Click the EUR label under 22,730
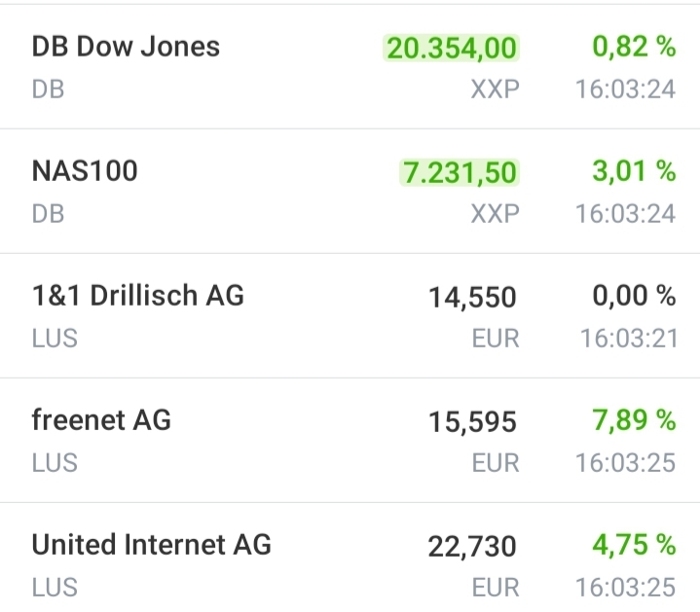The image size is (700, 612). (496, 588)
